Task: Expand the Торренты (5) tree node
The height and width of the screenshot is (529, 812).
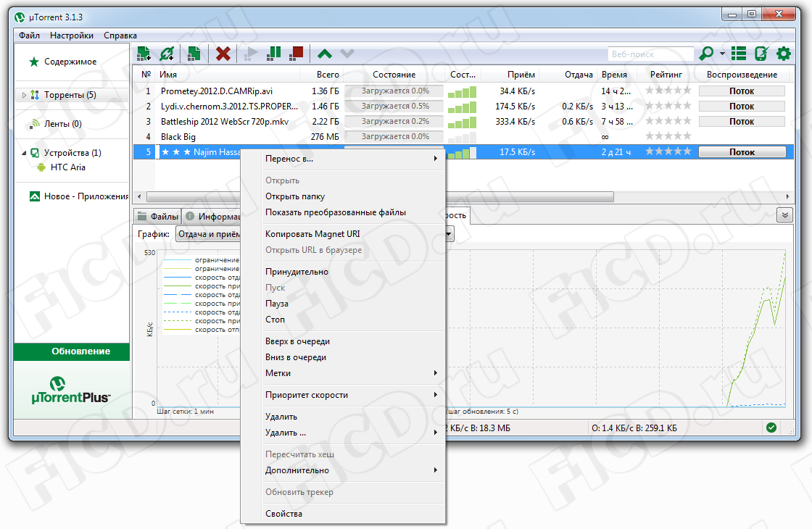Action: (24, 95)
